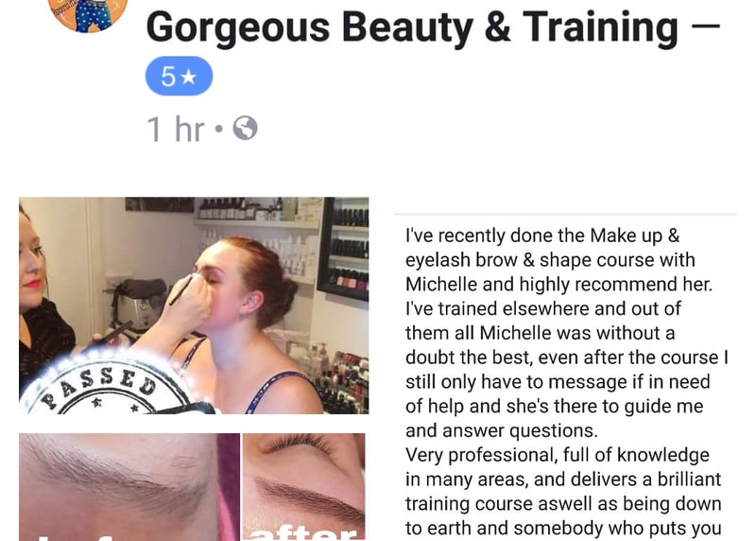Open the 1 hr post timestamp
The height and width of the screenshot is (541, 756).
[176, 129]
